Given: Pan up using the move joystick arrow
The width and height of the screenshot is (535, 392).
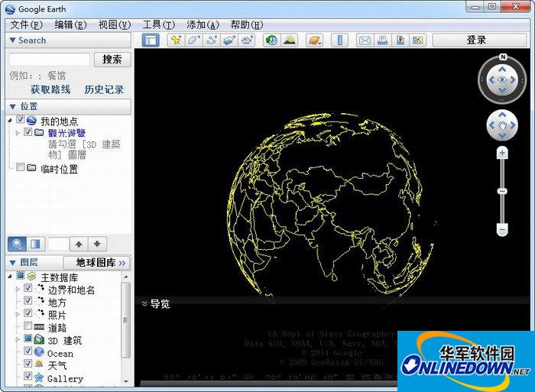Looking at the screenshot, I should click(502, 115).
